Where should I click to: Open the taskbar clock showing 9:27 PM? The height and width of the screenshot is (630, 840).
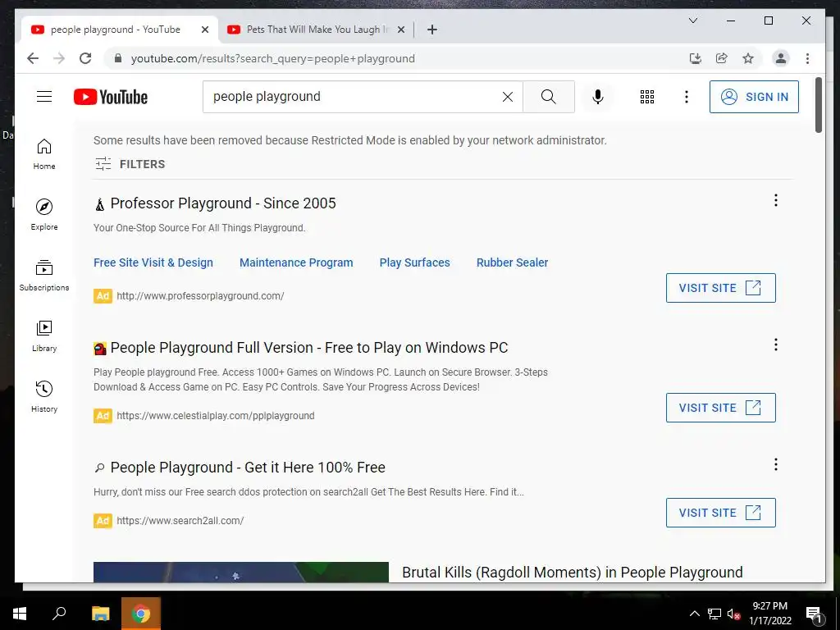[769, 614]
